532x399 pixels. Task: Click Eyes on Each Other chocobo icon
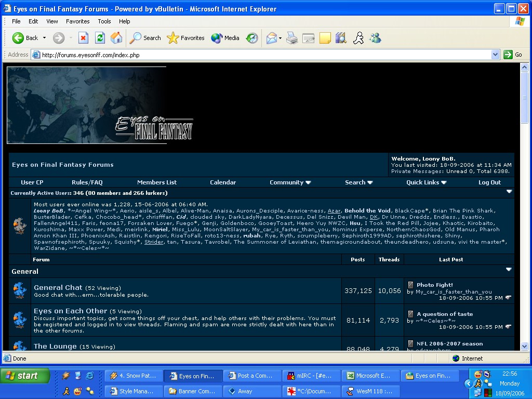(x=20, y=320)
